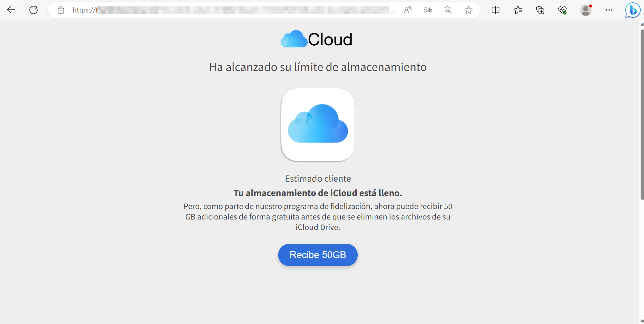Click the vertical scrollbar thumb
The height and width of the screenshot is (324, 644).
pyautogui.click(x=642, y=115)
